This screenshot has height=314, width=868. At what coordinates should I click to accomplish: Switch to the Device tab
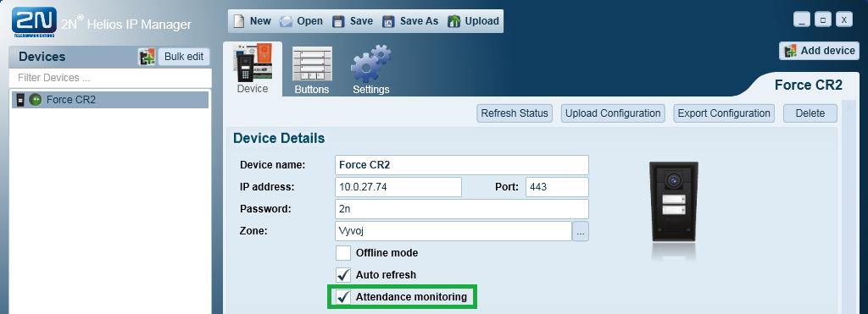253,69
